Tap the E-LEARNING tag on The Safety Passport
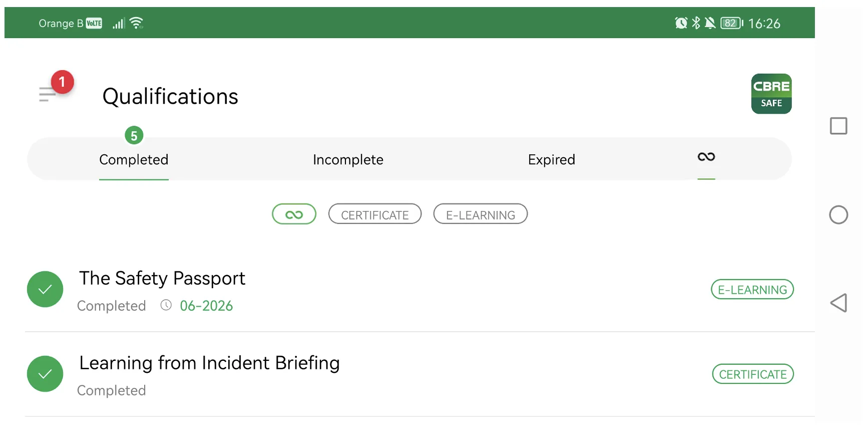Screen dimensions: 868x436 pyautogui.click(x=752, y=289)
